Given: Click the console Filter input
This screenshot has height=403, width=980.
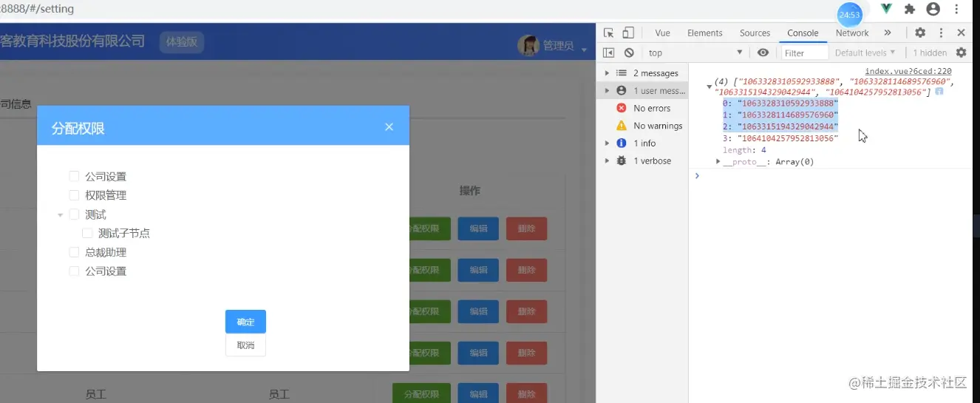Looking at the screenshot, I should tap(804, 53).
